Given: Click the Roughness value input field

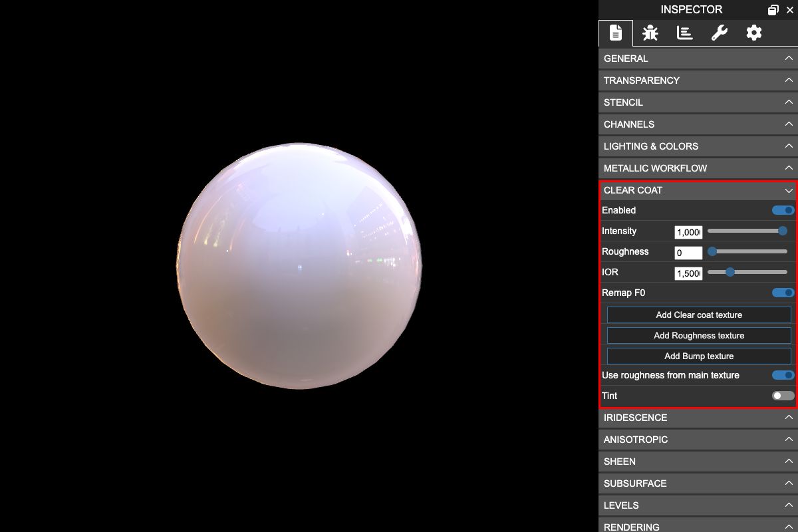Looking at the screenshot, I should 688,253.
